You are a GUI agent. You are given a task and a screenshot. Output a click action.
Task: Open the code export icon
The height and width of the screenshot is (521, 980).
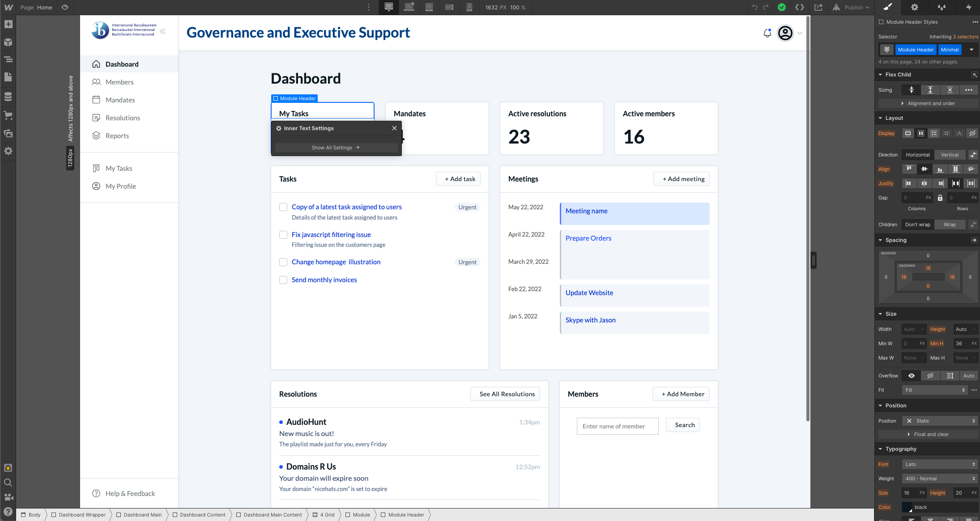point(799,7)
